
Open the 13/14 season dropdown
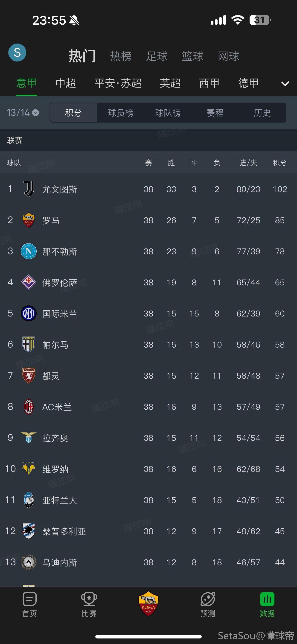point(23,113)
